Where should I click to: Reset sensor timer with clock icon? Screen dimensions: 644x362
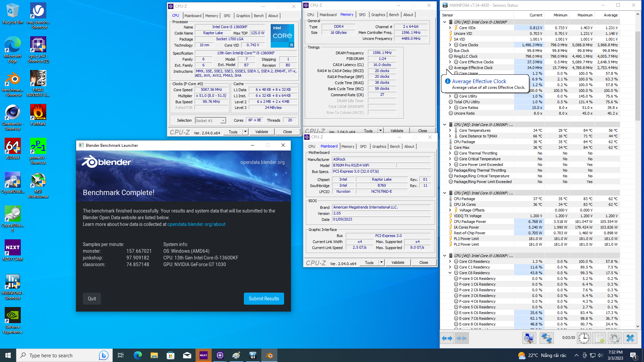point(584,338)
